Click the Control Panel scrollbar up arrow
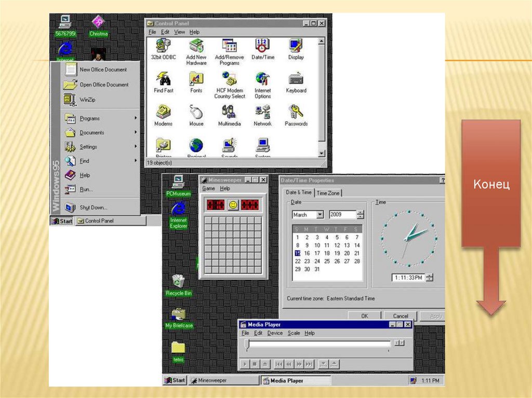 pyautogui.click(x=322, y=41)
